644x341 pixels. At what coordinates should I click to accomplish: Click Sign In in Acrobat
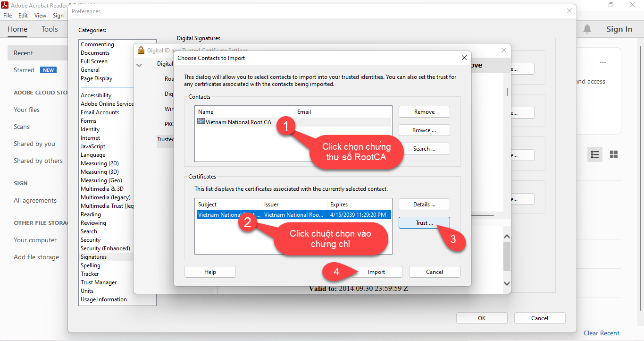(x=619, y=29)
